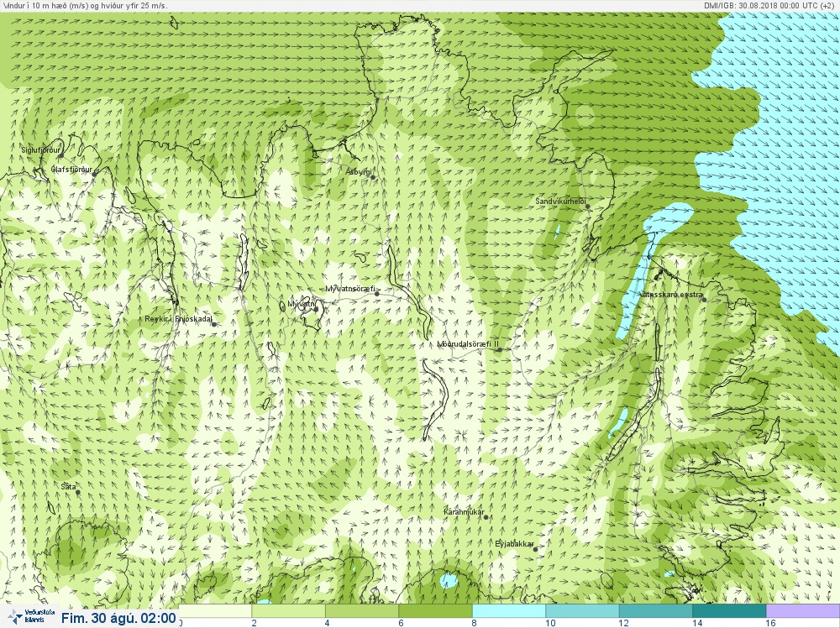The image size is (840, 628).
Task: Click the purple above-16 m/s swatch
Action: (x=802, y=611)
